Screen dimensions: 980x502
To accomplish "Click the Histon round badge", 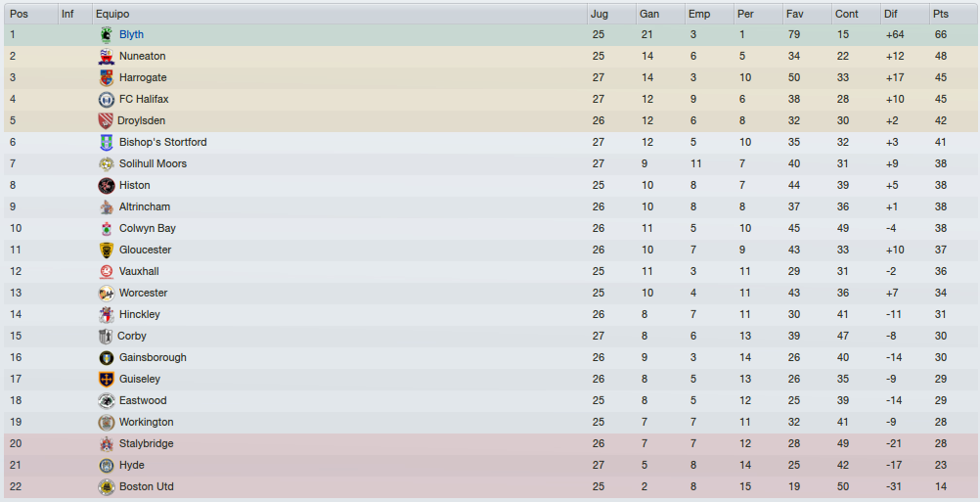I will pyautogui.click(x=107, y=186).
